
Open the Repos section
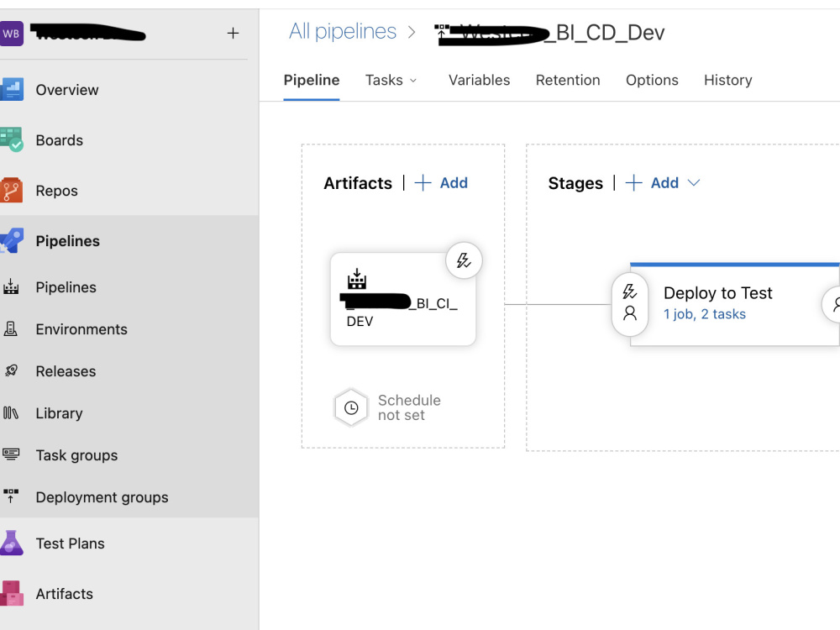pyautogui.click(x=57, y=191)
